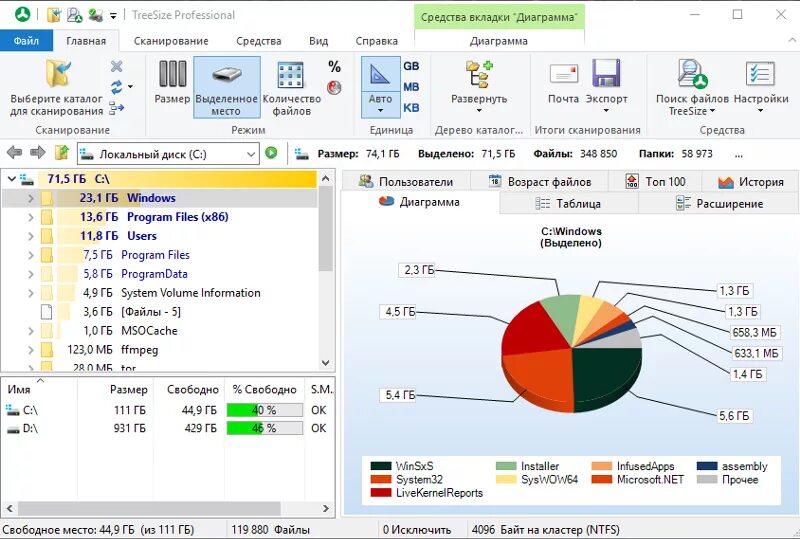Set size unit to MB
The width and height of the screenshot is (800, 539).
click(411, 87)
